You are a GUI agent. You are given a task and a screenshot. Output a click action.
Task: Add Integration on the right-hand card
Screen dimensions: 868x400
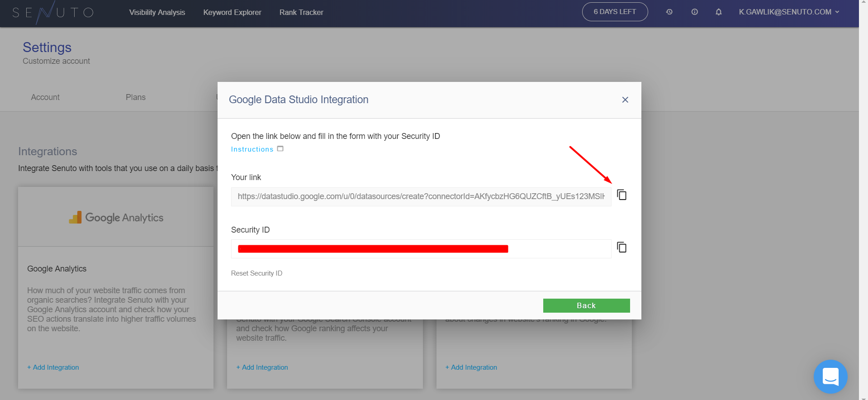[471, 367]
